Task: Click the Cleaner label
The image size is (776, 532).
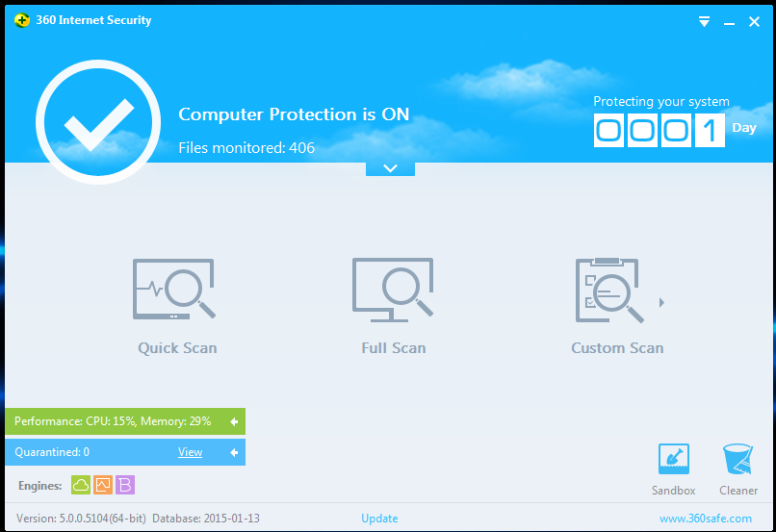Action: [x=738, y=491]
